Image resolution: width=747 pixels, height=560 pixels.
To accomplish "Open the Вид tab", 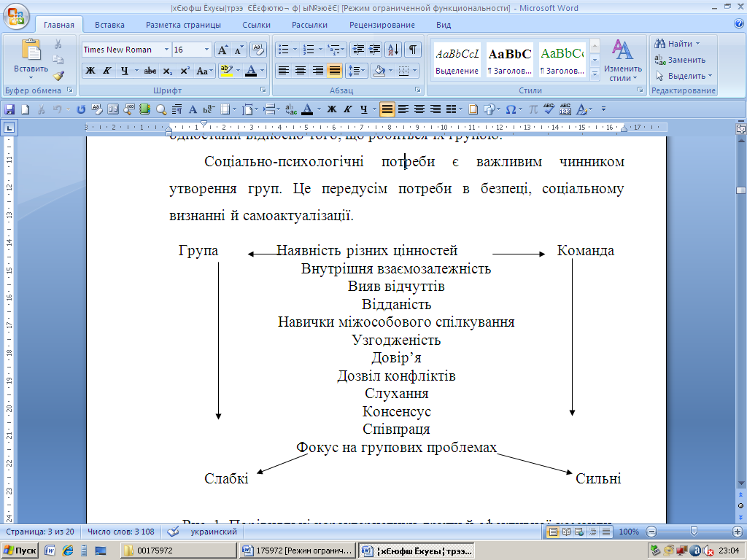I will tap(444, 25).
